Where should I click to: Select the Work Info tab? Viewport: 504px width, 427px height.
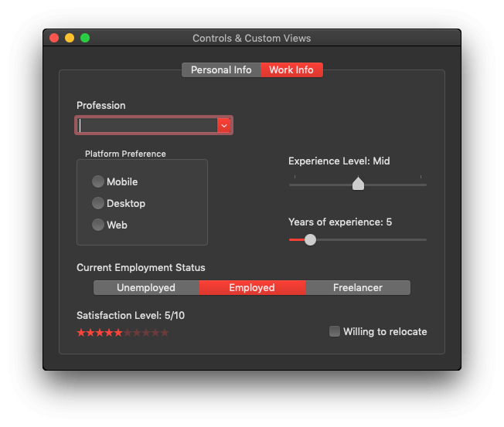coord(291,70)
